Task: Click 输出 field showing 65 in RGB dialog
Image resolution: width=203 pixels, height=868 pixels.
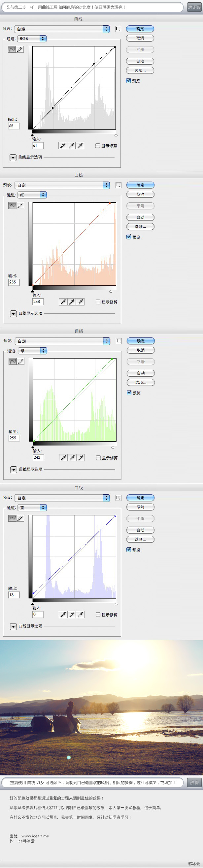Action: click(14, 126)
